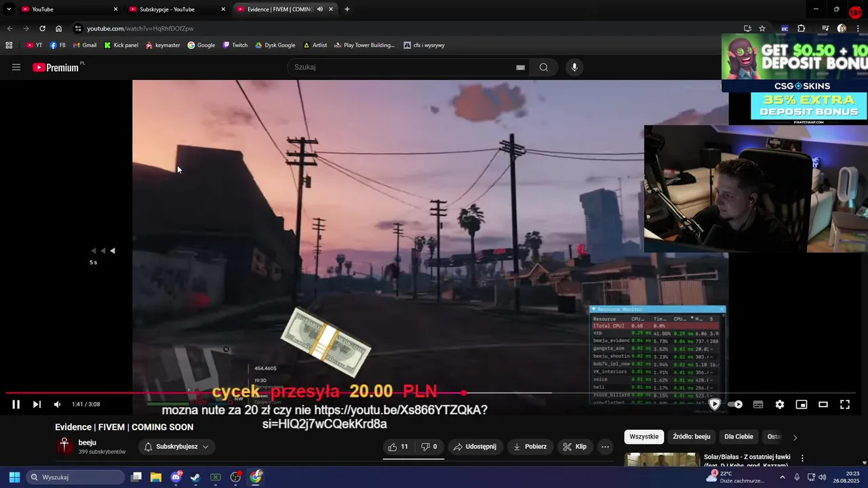Go back to previous page

pyautogui.click(x=9, y=28)
